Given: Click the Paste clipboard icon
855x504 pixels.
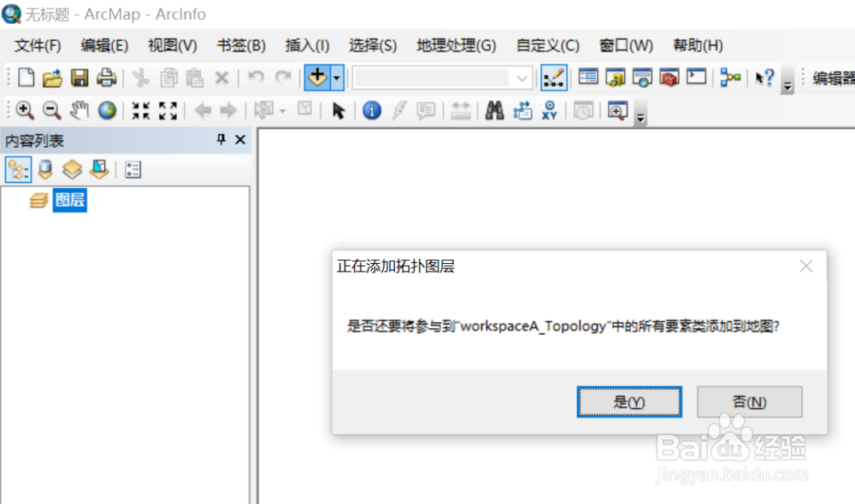Looking at the screenshot, I should pos(195,78).
